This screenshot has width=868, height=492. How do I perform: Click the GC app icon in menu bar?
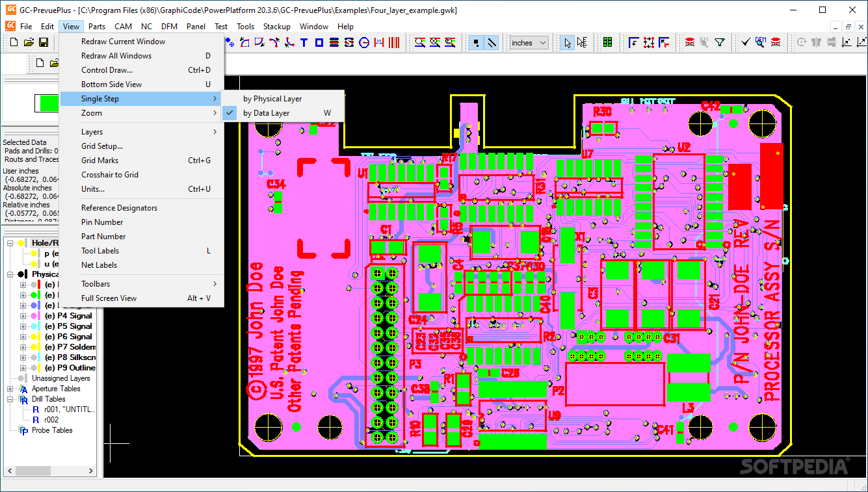click(10, 26)
